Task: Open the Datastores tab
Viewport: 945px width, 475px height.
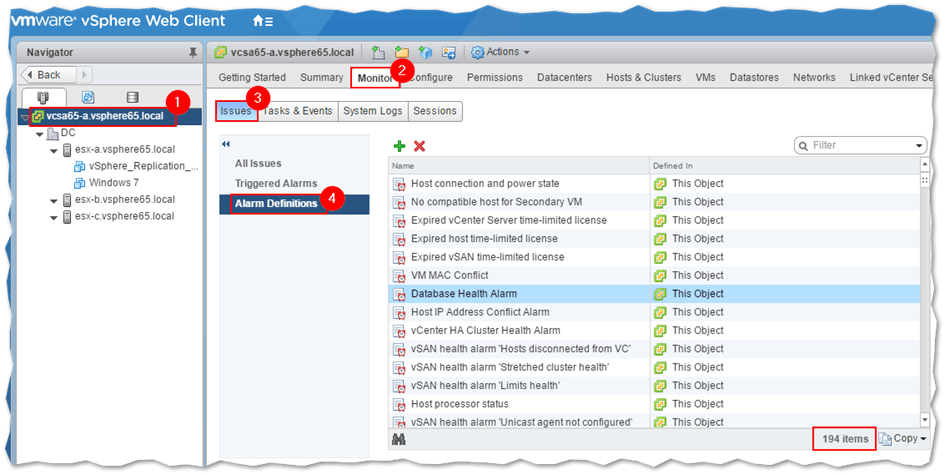Action: (x=754, y=78)
